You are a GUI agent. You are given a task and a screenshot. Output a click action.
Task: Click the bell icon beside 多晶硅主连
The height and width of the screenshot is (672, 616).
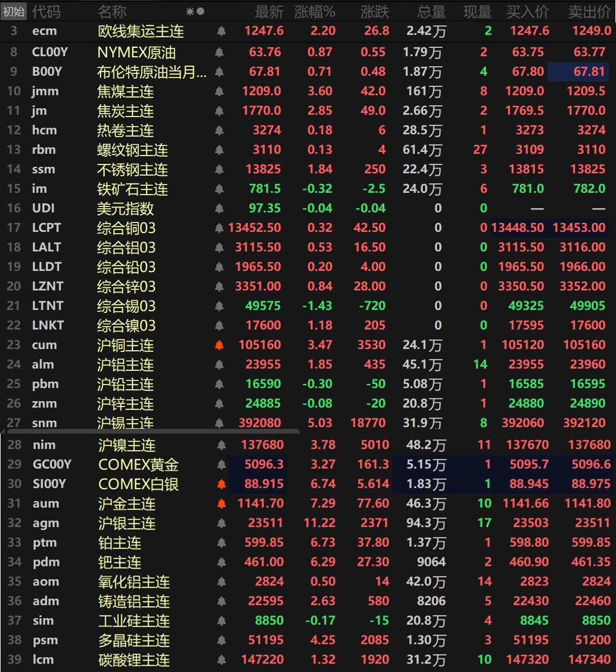(221, 640)
